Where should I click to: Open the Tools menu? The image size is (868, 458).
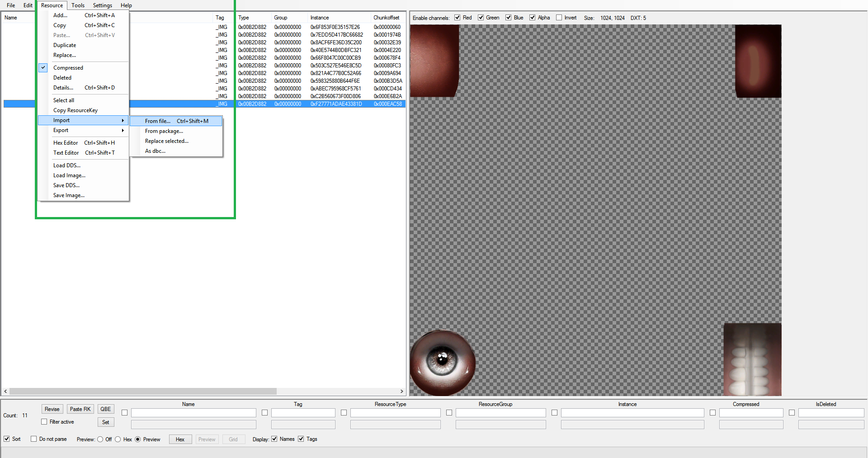(78, 5)
